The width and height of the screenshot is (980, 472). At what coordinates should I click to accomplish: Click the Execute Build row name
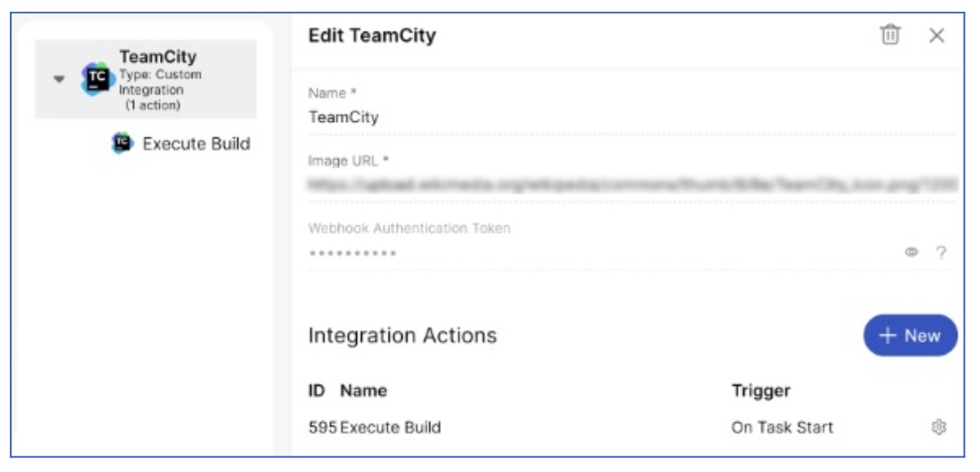[x=391, y=428]
